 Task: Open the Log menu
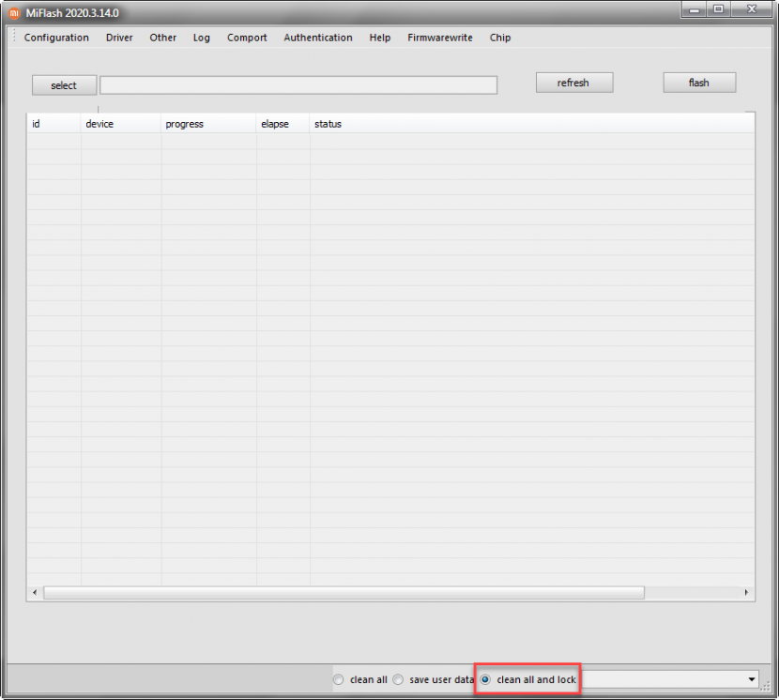(x=202, y=38)
